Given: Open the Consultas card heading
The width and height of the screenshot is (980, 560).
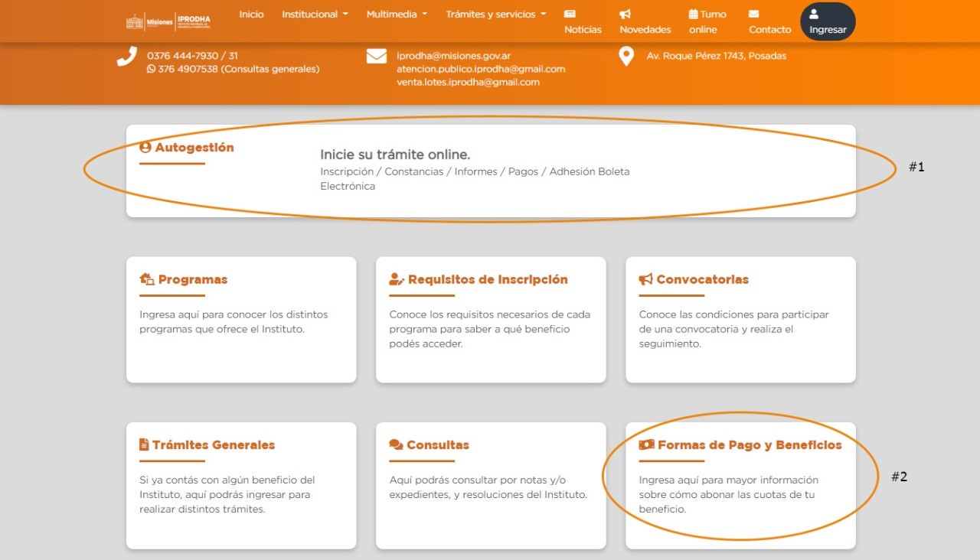Looking at the screenshot, I should (438, 445).
